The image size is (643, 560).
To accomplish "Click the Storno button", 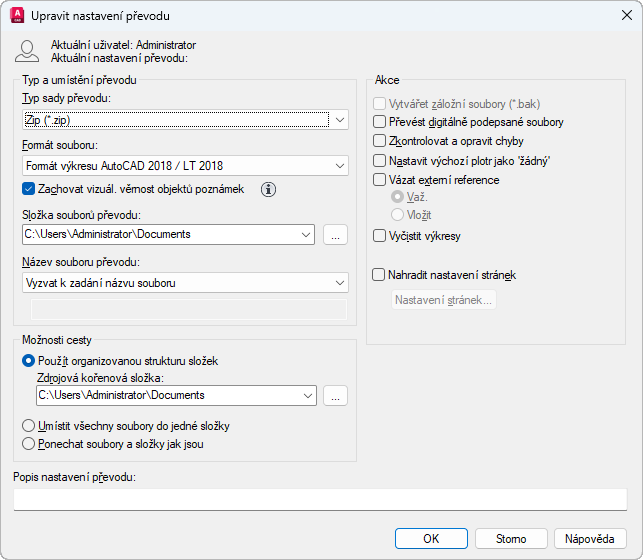I will tap(511, 538).
